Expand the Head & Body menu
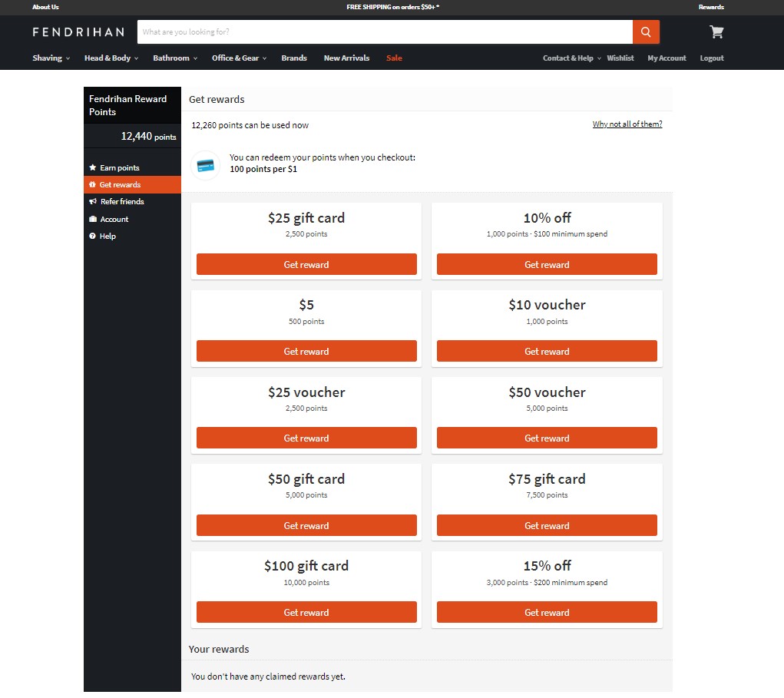The width and height of the screenshot is (784, 698). 111,58
